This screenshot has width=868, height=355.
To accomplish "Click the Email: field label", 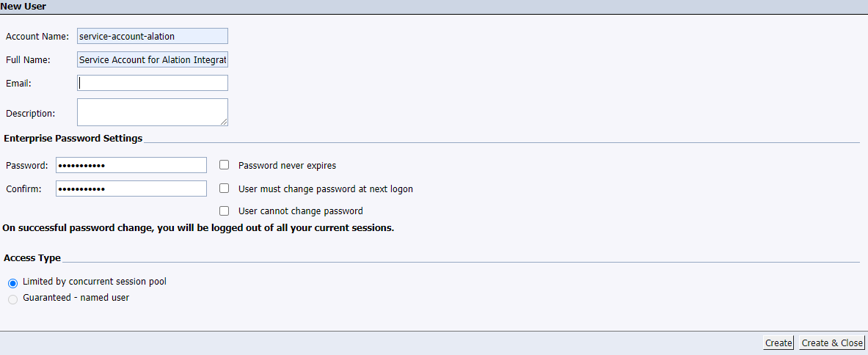I will [x=18, y=83].
